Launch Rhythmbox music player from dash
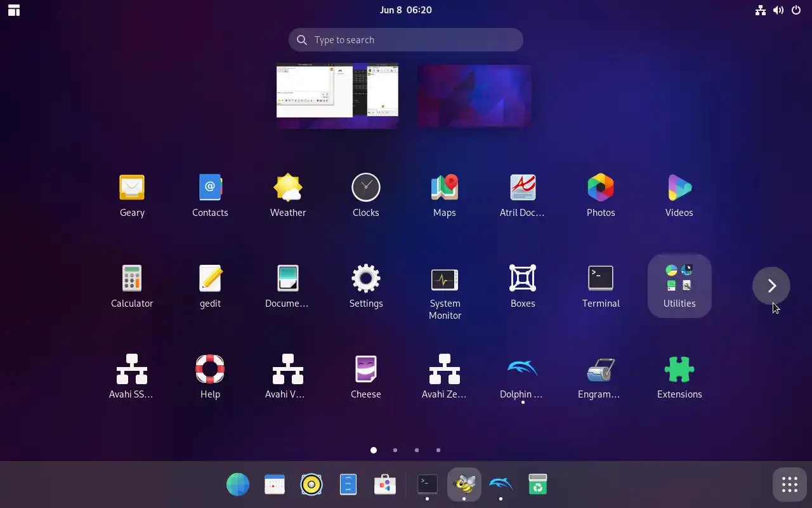 tap(311, 485)
